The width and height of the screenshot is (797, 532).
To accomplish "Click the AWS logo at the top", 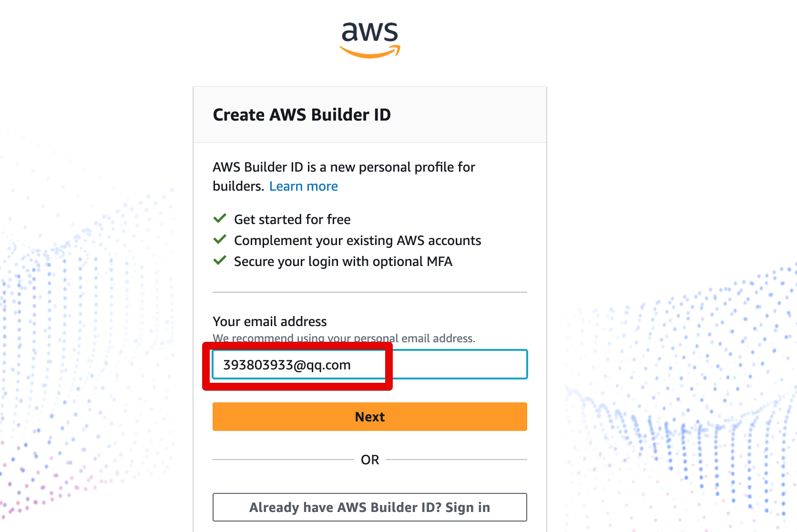I will [370, 39].
